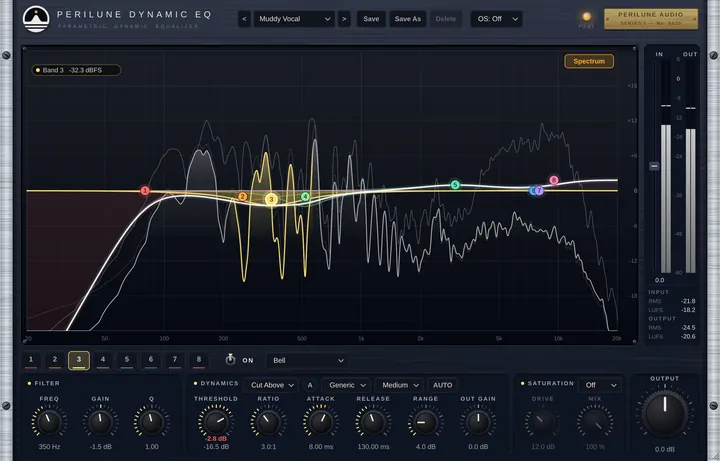Click the -16.5 dB threshold value
The image size is (720, 461).
pyautogui.click(x=216, y=447)
